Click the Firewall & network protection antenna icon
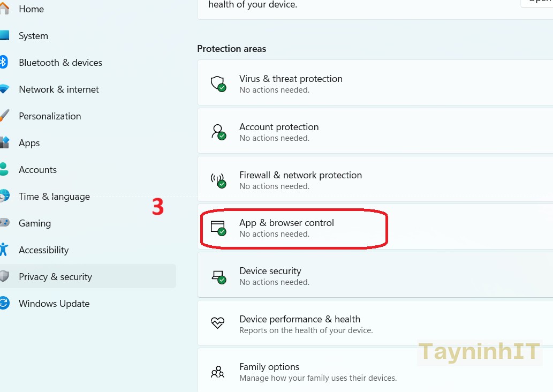The height and width of the screenshot is (392, 553). click(x=217, y=180)
